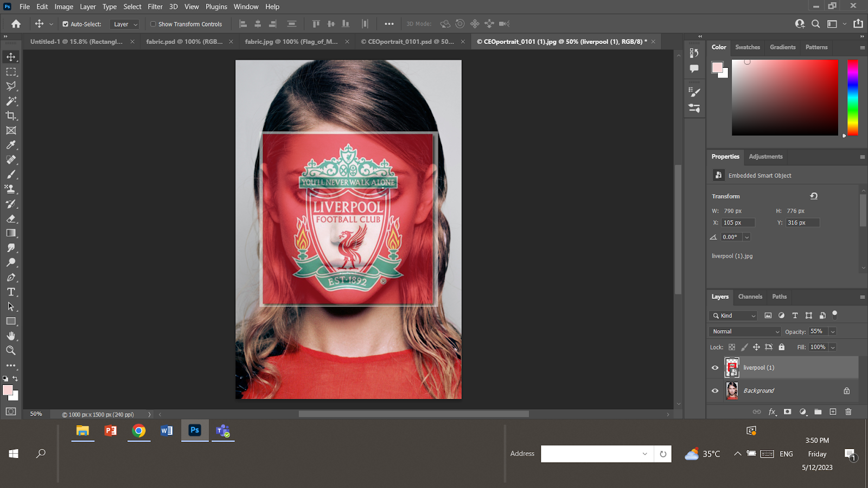Select the Lasso tool
This screenshot has width=868, height=488.
point(11,86)
